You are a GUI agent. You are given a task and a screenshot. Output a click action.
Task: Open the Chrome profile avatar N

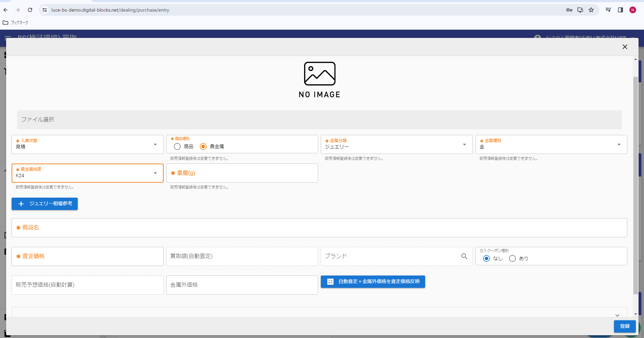633,10
